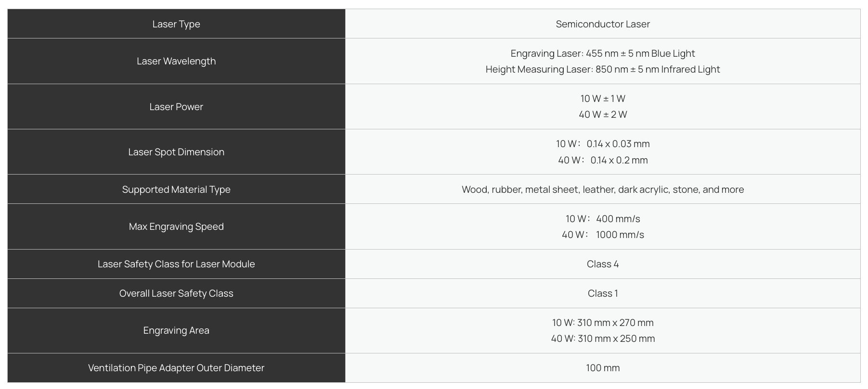Screen dimensions: 868x389
Task: Click the 10 W ± 1 W value
Action: coord(602,99)
